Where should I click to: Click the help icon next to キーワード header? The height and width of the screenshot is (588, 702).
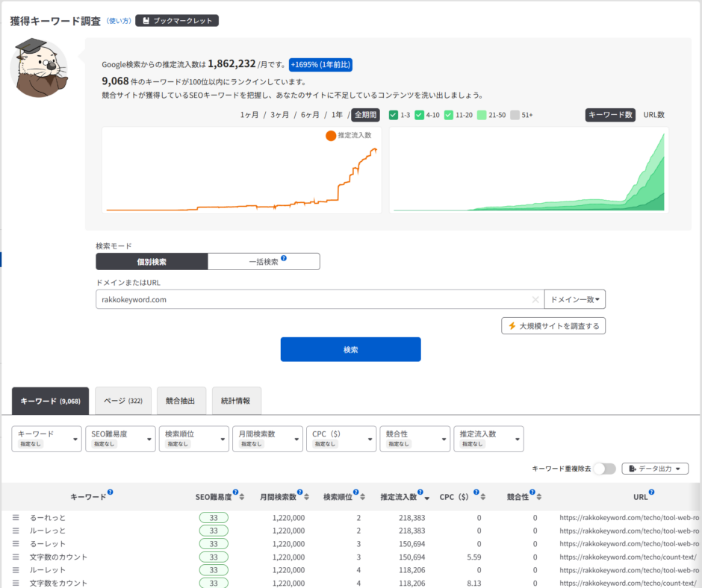tap(111, 492)
